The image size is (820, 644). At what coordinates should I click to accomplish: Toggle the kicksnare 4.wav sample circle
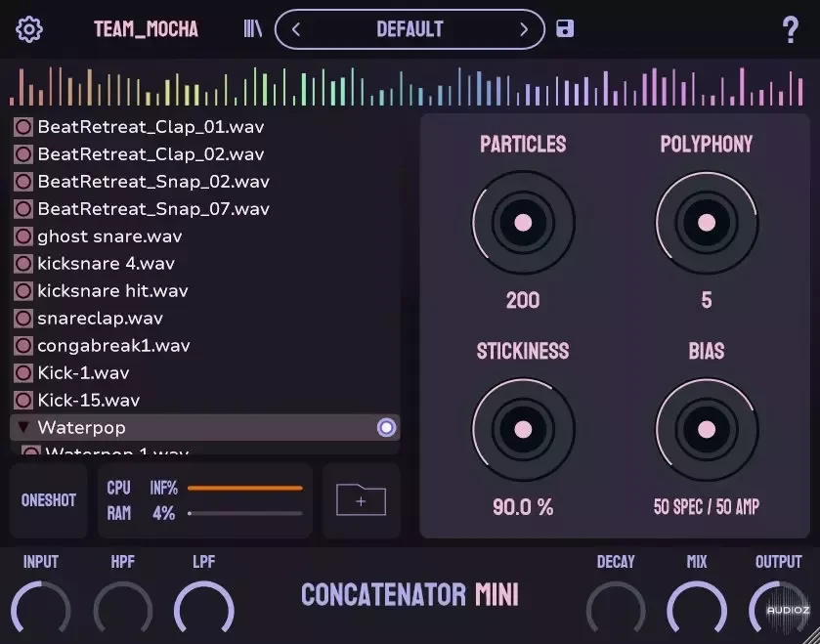23,264
